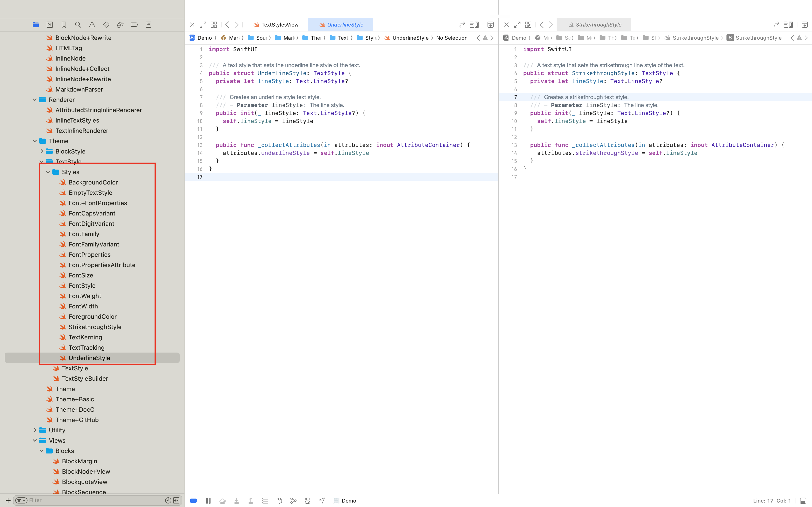
Task: Click the navigator Filter field
Action: tap(94, 500)
